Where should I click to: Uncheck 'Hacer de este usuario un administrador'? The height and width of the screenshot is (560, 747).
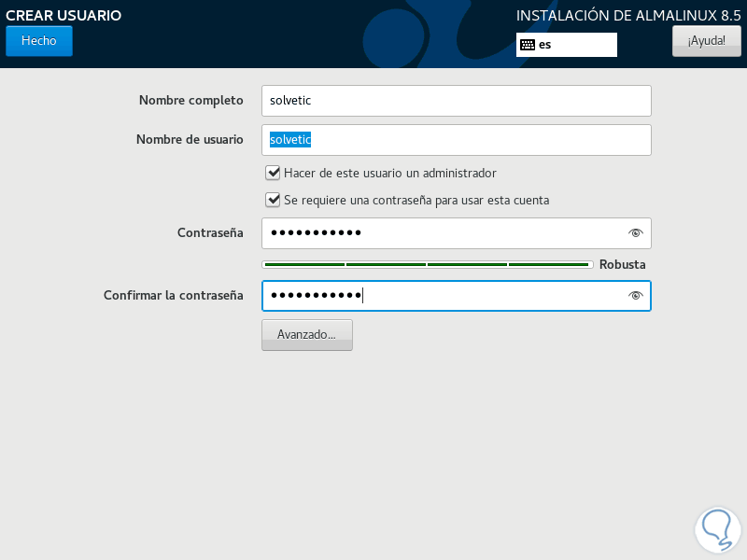273,173
